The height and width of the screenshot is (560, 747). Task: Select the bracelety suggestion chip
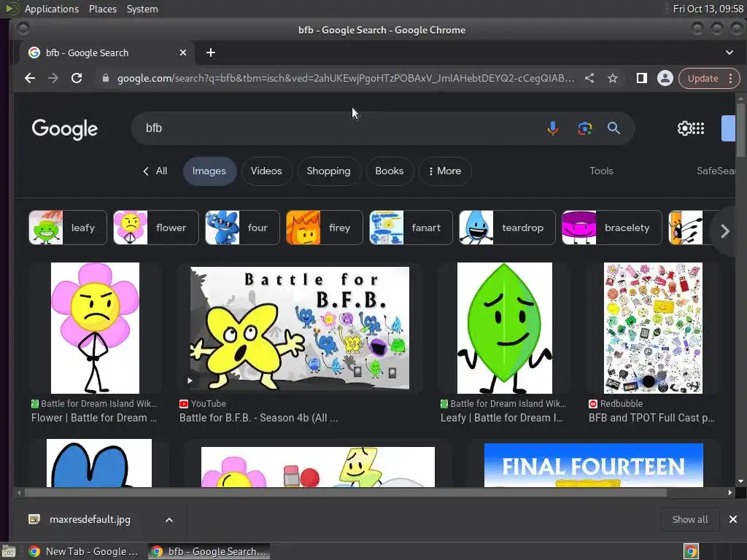(x=612, y=227)
